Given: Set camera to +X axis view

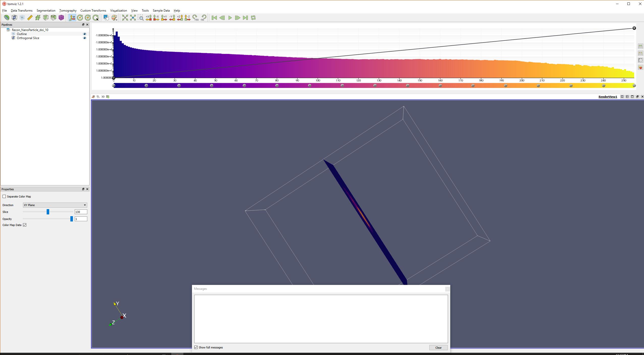Looking at the screenshot, I should coord(149,18).
